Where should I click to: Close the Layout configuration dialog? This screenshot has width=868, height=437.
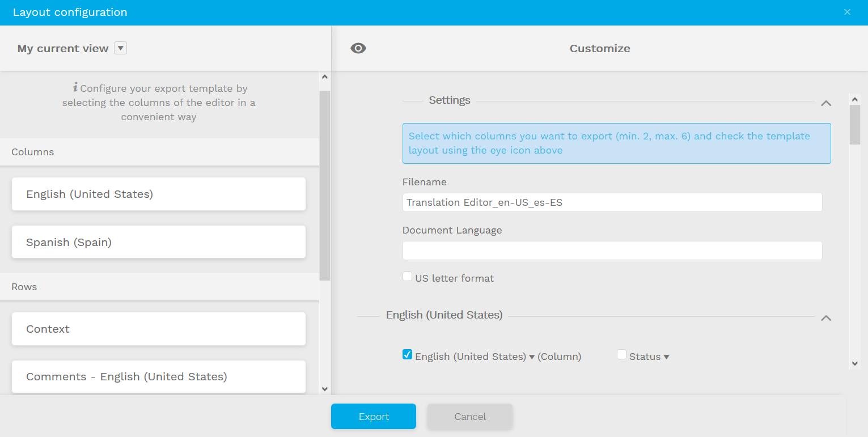click(847, 12)
